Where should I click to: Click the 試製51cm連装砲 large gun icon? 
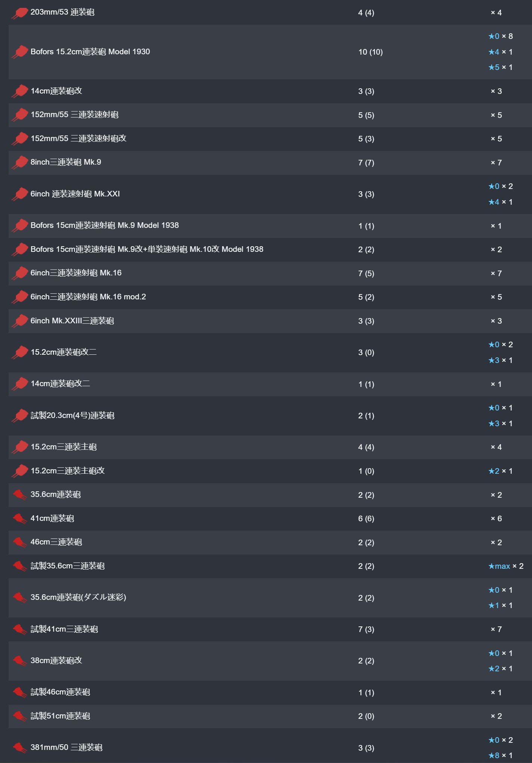(20, 716)
